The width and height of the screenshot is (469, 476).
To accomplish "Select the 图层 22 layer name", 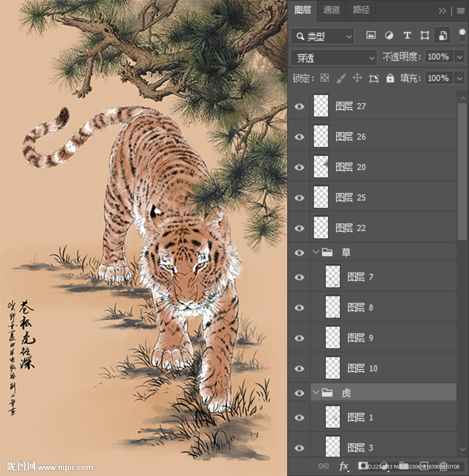I will (351, 228).
